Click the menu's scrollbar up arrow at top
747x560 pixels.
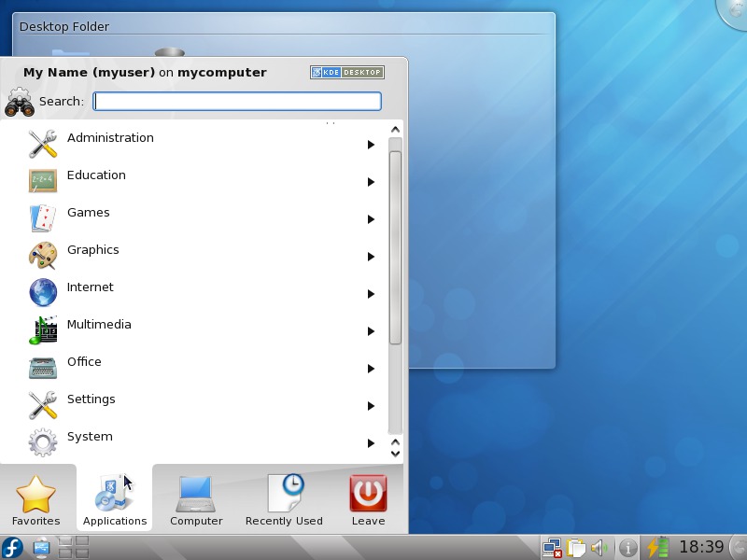[395, 130]
